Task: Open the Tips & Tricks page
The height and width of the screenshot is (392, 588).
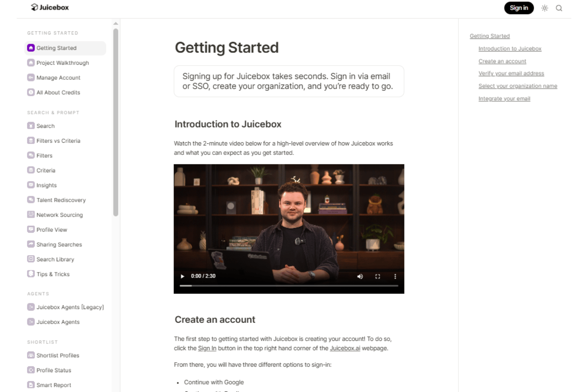Action: (x=53, y=274)
